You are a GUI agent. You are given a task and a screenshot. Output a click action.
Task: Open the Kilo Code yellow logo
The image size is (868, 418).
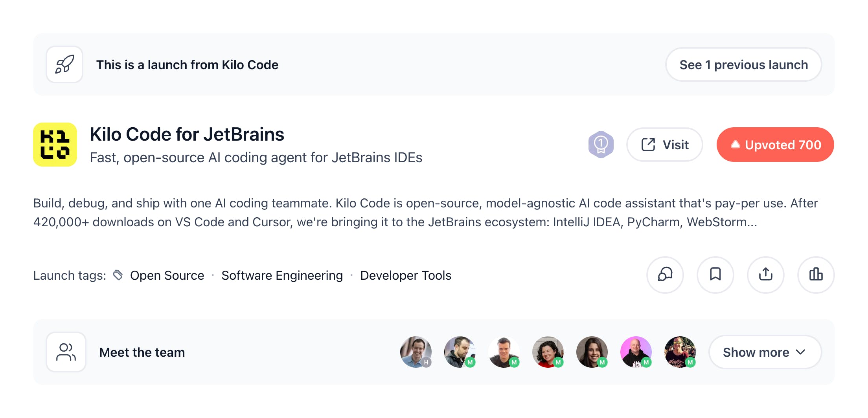pyautogui.click(x=55, y=145)
